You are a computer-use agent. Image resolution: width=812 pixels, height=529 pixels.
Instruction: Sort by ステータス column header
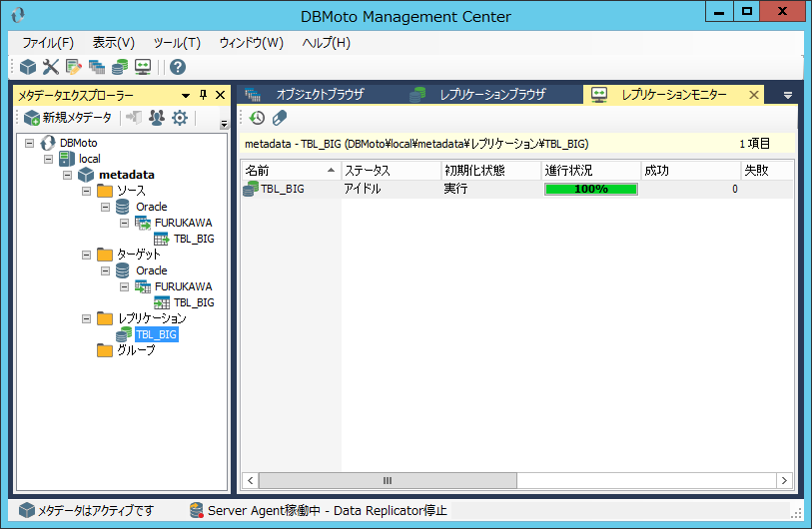pyautogui.click(x=391, y=171)
